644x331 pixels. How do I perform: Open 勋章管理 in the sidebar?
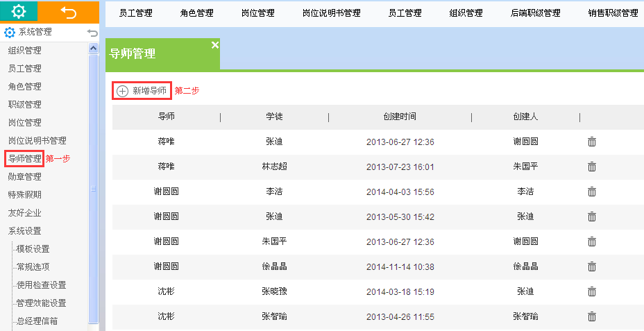click(24, 177)
